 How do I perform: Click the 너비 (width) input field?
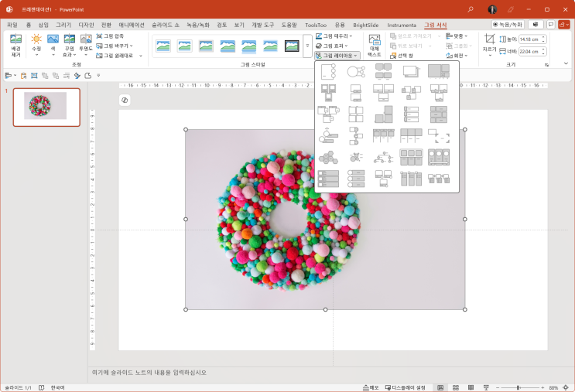pos(532,52)
